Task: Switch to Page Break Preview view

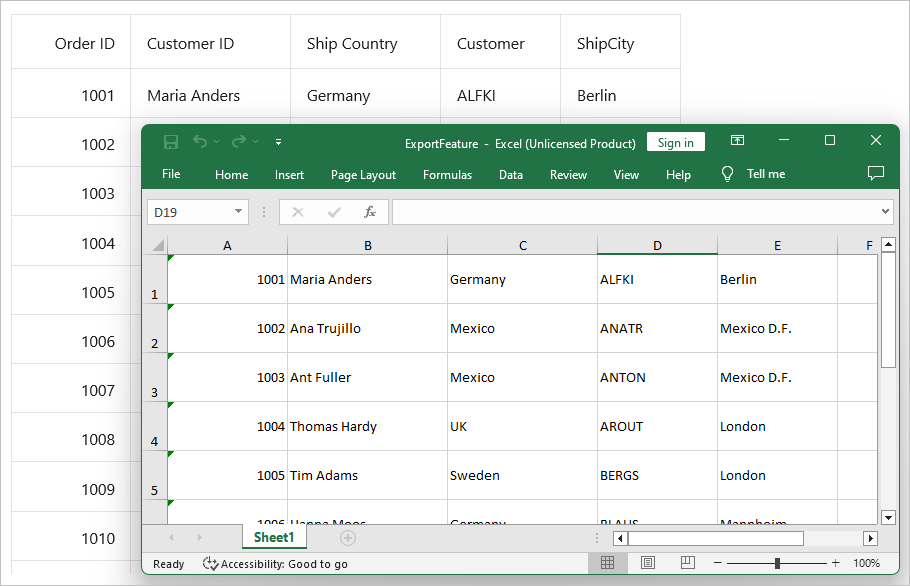Action: coord(687,563)
